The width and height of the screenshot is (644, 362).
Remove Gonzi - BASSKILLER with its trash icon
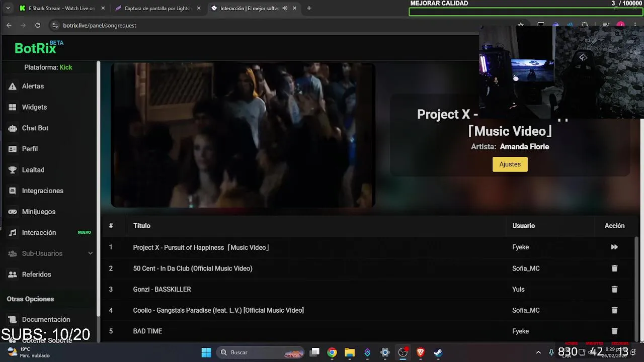[614, 289]
